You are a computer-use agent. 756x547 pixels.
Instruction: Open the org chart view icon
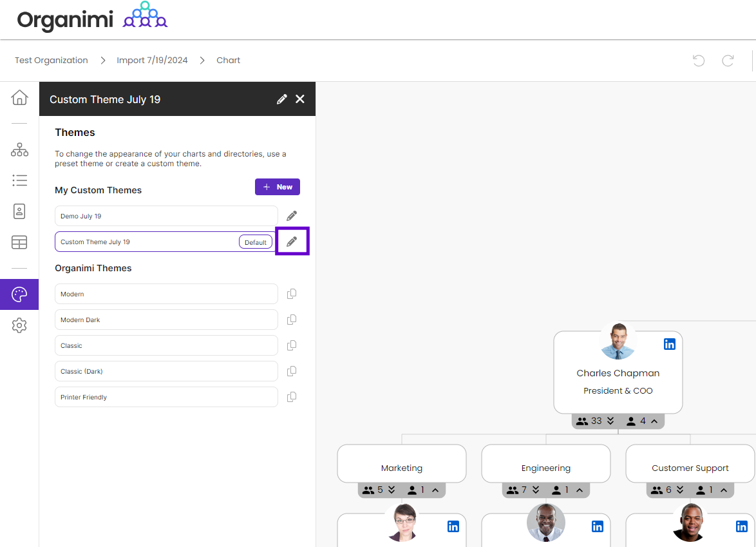tap(19, 149)
